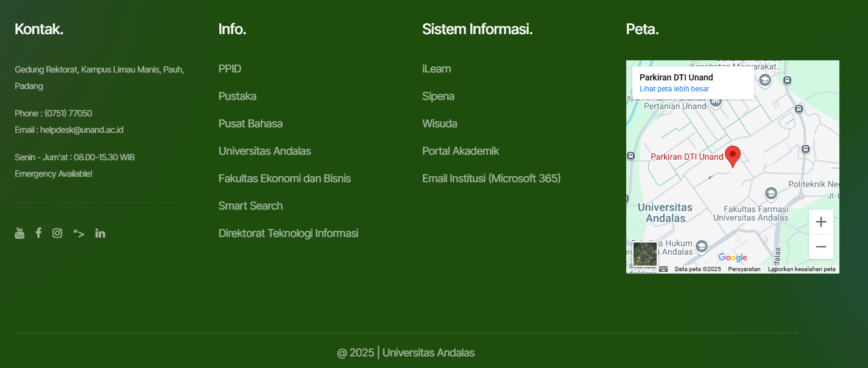Viewport: 868px width, 368px height.
Task: Zoom out on the map
Action: pyautogui.click(x=820, y=247)
